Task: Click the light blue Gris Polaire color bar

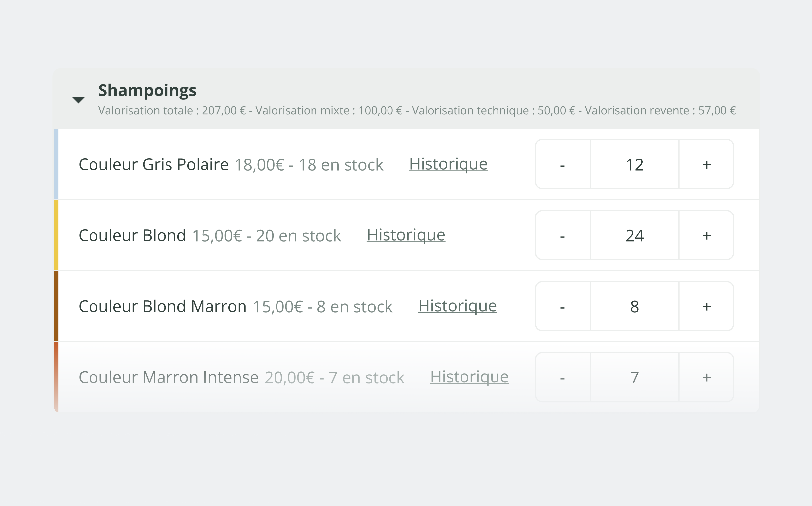Action: pyautogui.click(x=56, y=164)
